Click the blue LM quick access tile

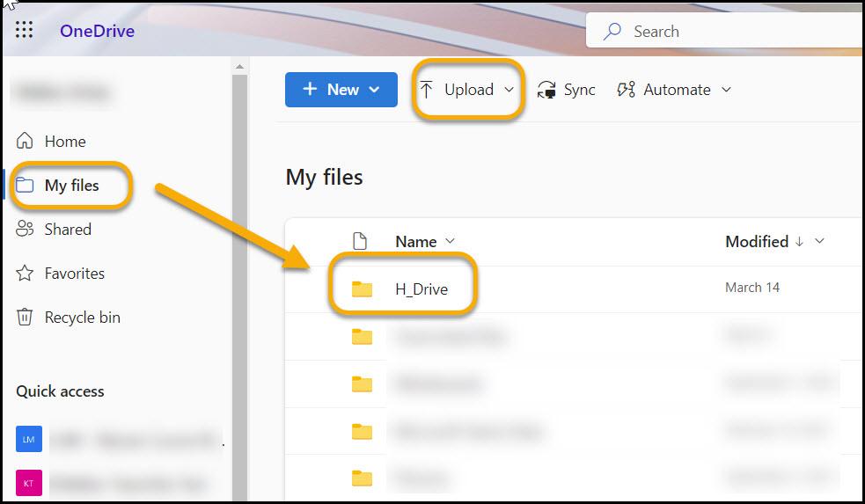click(x=28, y=439)
